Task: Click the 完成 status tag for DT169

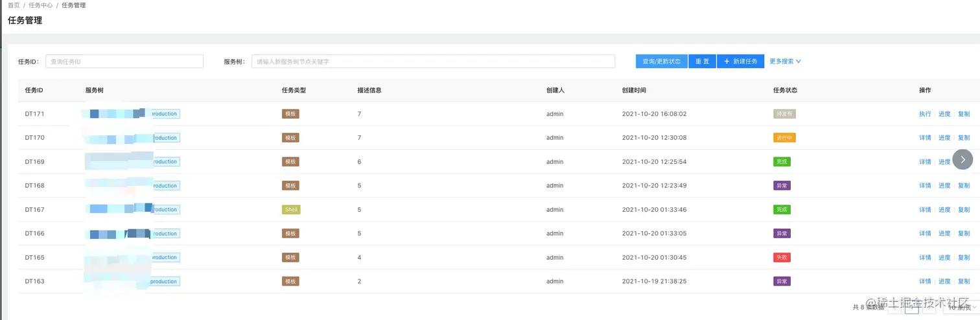Action: [782, 162]
